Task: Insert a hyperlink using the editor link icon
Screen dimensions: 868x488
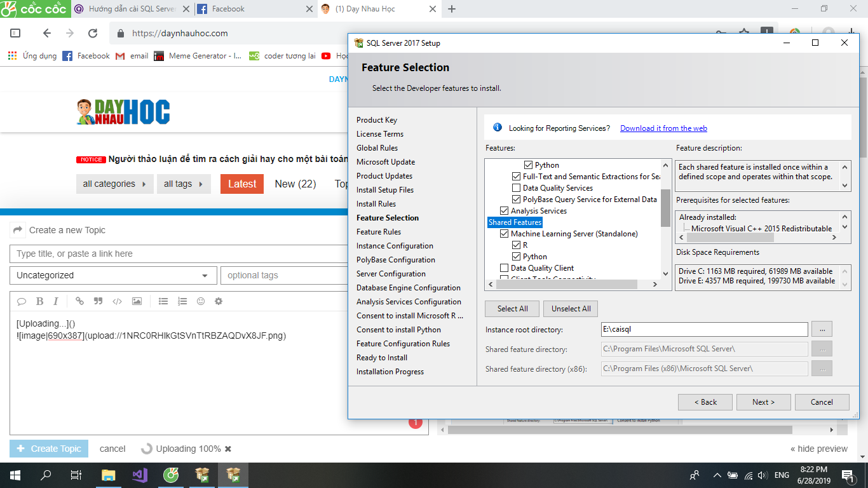Action: [x=79, y=301]
